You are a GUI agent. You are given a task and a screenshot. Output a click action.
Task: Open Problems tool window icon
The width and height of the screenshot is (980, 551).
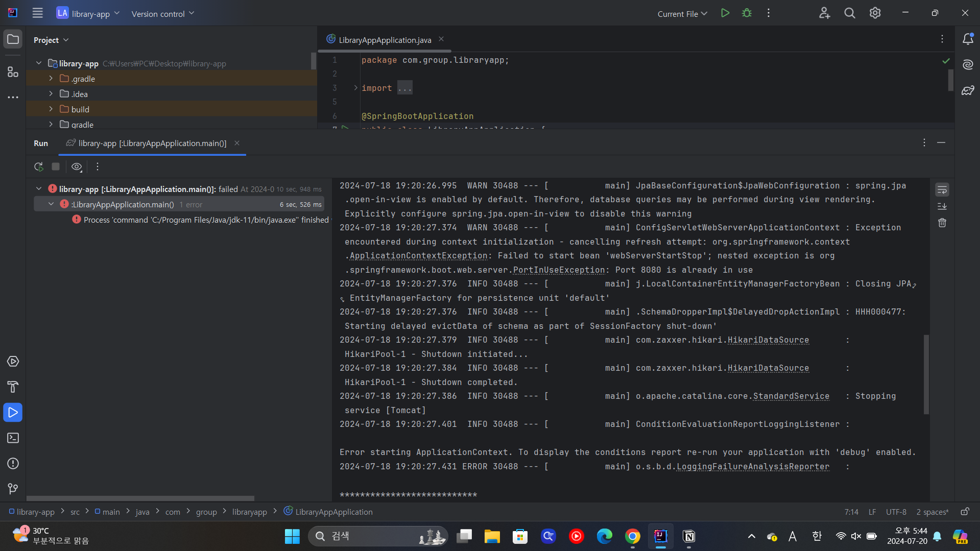[x=13, y=464]
